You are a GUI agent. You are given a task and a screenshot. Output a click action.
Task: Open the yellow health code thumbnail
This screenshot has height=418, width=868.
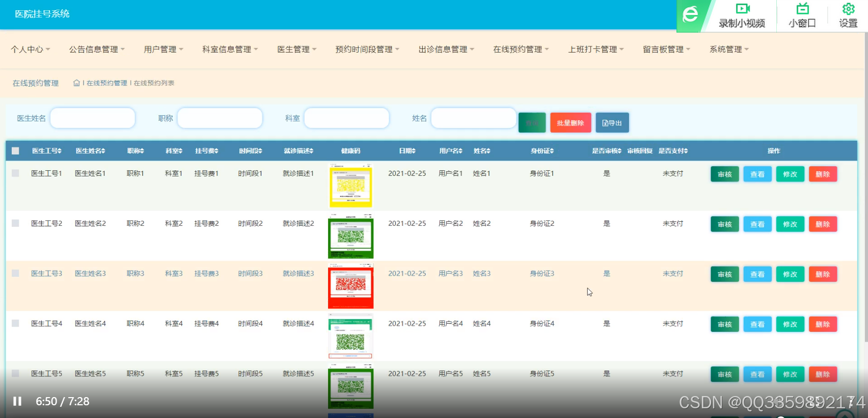click(350, 186)
